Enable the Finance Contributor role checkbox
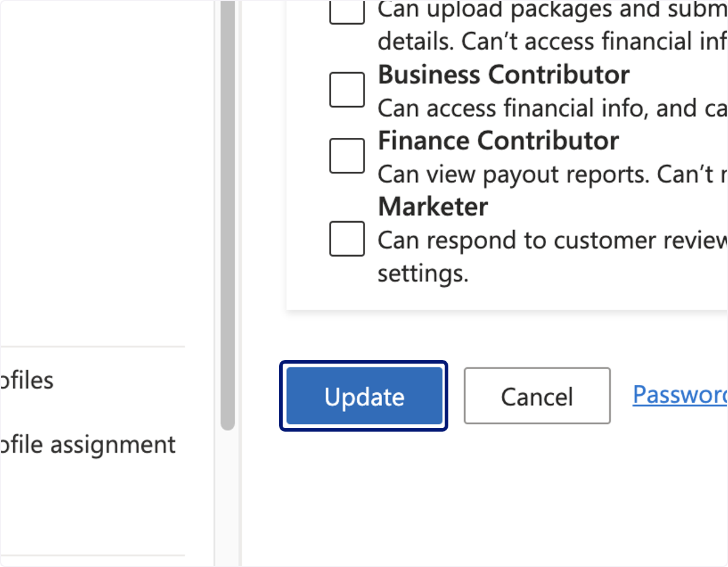 tap(347, 155)
